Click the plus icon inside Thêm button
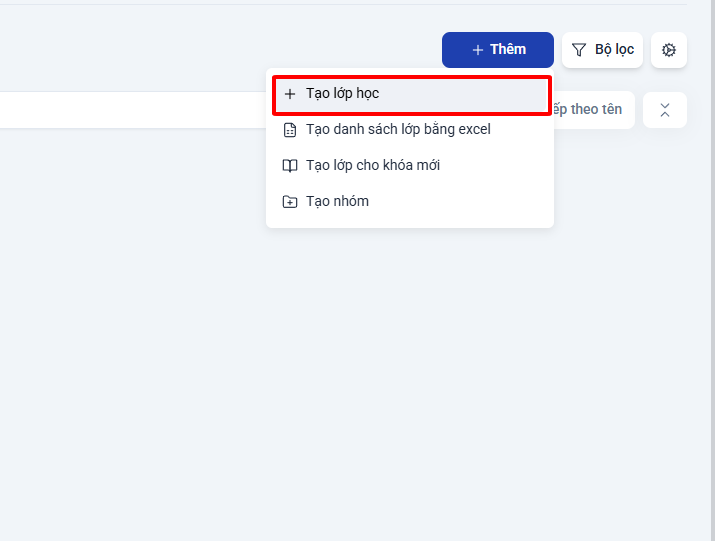715x541 pixels. coord(477,50)
